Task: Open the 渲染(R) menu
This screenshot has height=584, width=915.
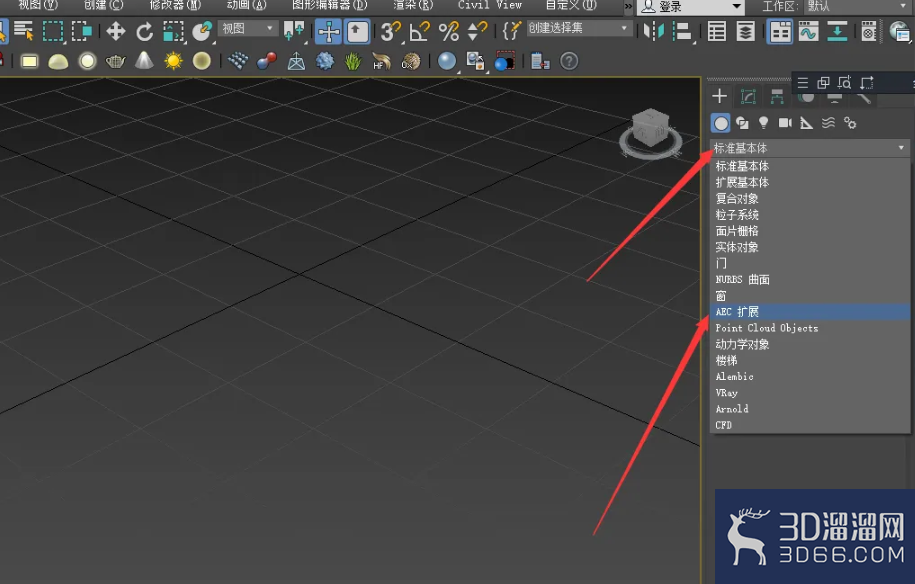Action: pos(413,5)
